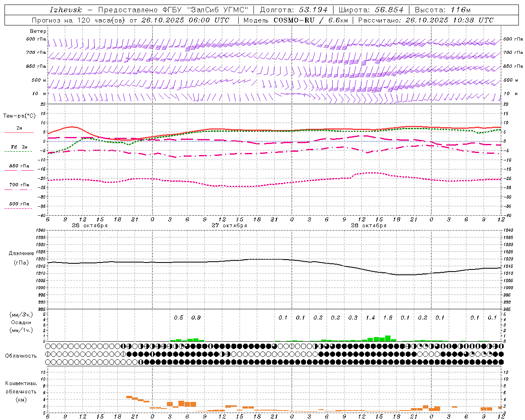Viewport: 525px width, 420px height.
Task: Click the Облачность cloud cover label
Action: click(21, 356)
